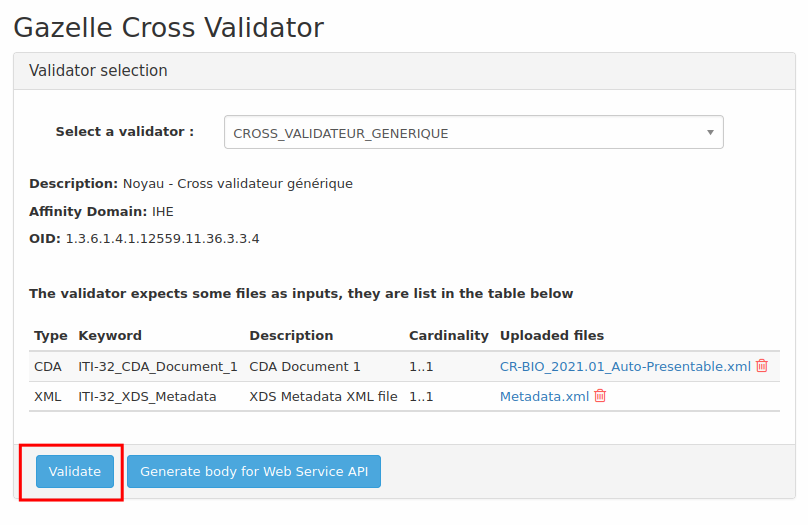Delete the CR-BIO_2021.01_Auto-Presentable.xml uploaded file
Image resolution: width=808 pixels, height=525 pixels.
coord(762,366)
